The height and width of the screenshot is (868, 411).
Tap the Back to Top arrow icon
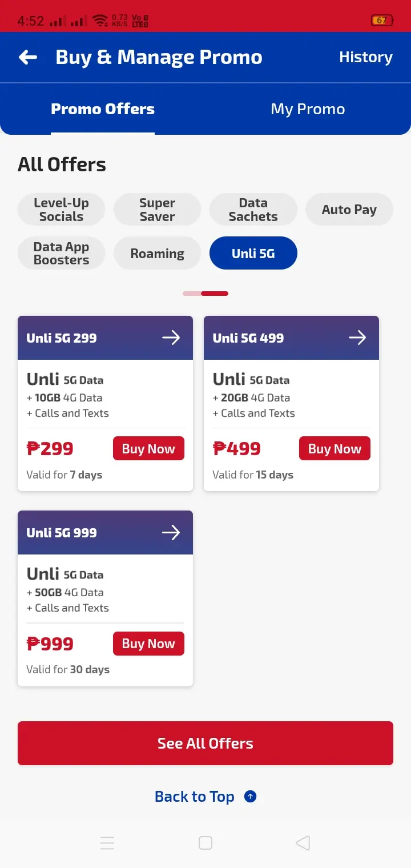tap(250, 796)
